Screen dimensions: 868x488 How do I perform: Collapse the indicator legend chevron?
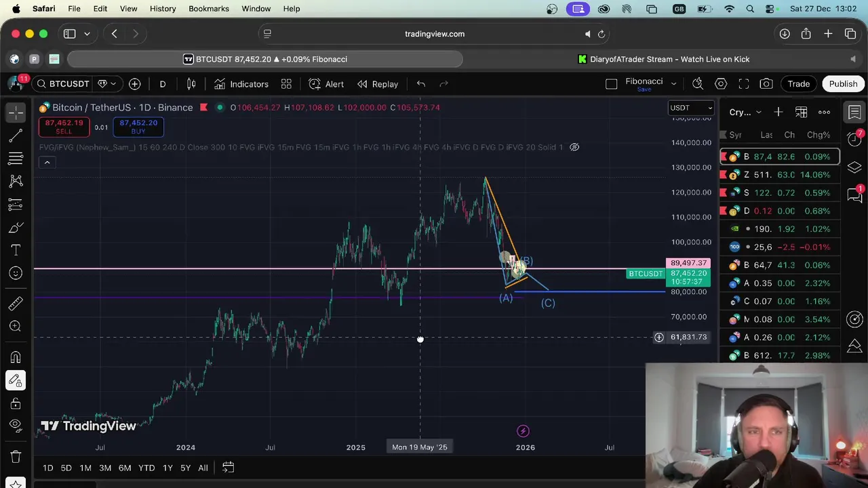click(47, 162)
